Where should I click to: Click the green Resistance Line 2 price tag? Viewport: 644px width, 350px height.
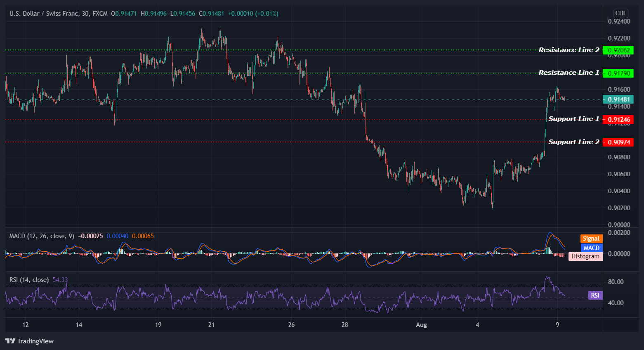pyautogui.click(x=620, y=50)
